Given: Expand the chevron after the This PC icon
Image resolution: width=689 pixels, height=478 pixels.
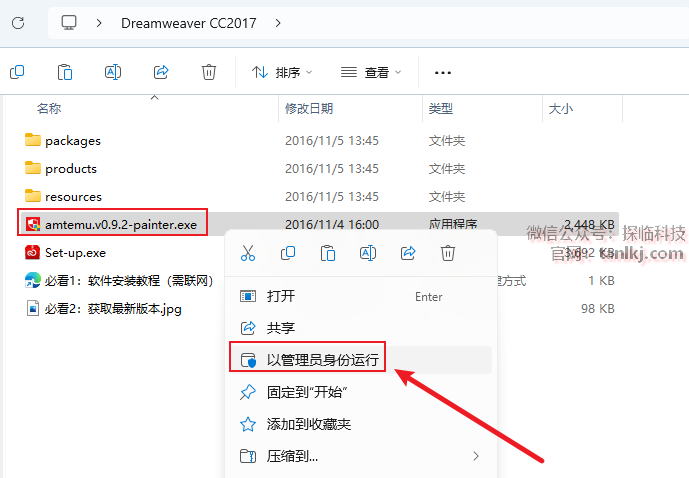Looking at the screenshot, I should [99, 23].
